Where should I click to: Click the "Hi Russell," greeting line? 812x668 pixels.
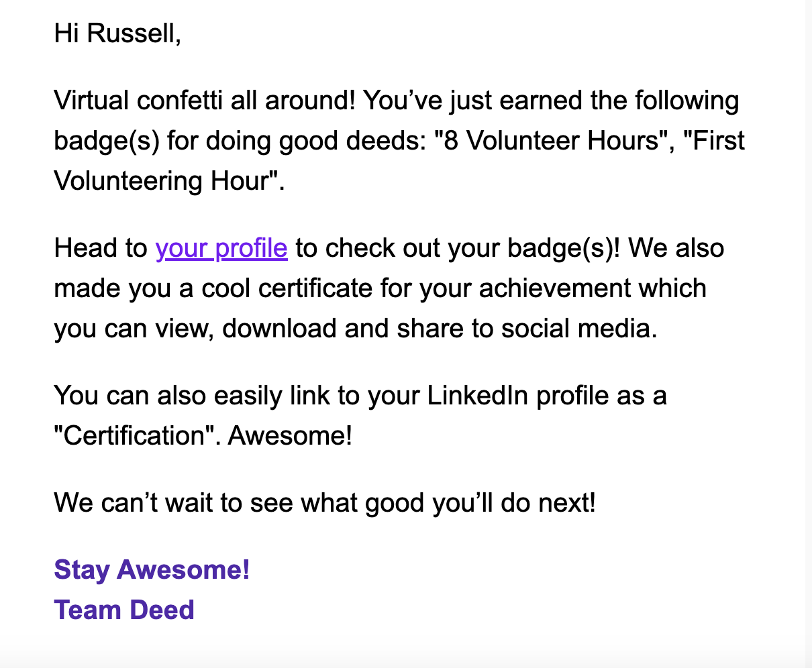(x=117, y=33)
